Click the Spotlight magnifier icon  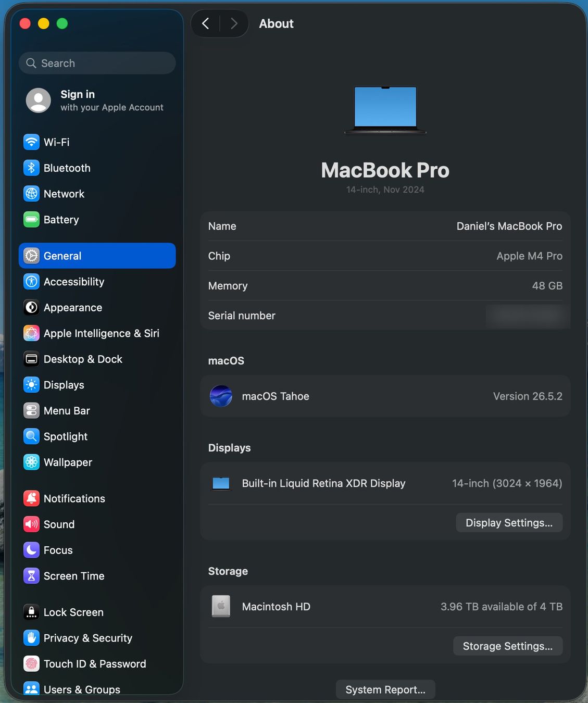[31, 436]
